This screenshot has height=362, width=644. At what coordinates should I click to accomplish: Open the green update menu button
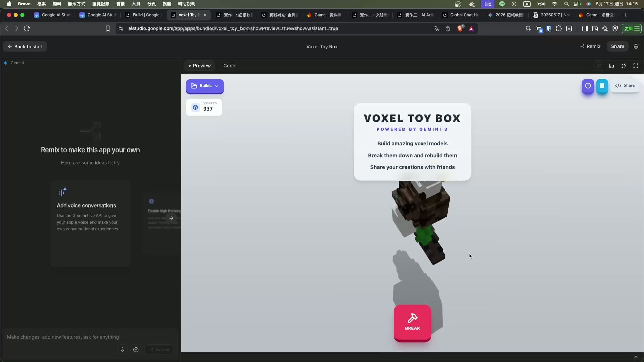click(632, 28)
